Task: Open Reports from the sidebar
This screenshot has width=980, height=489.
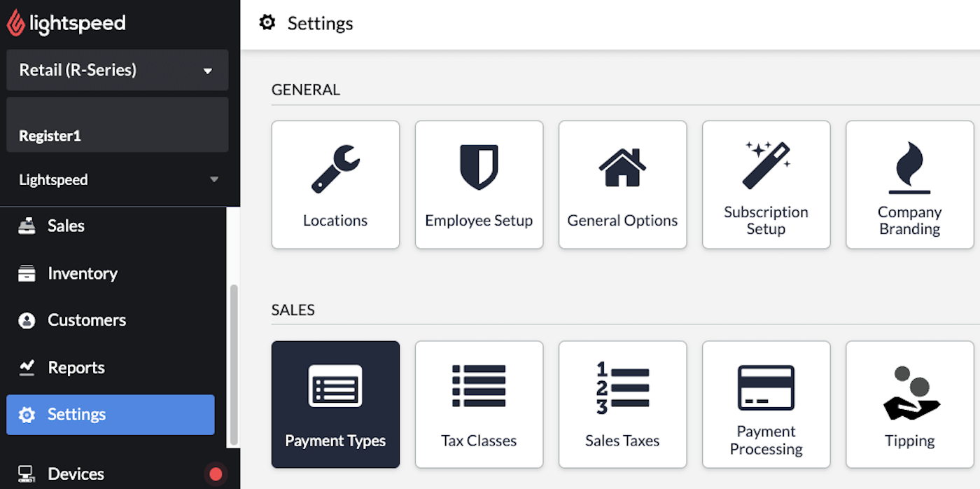Action: pyautogui.click(x=76, y=368)
